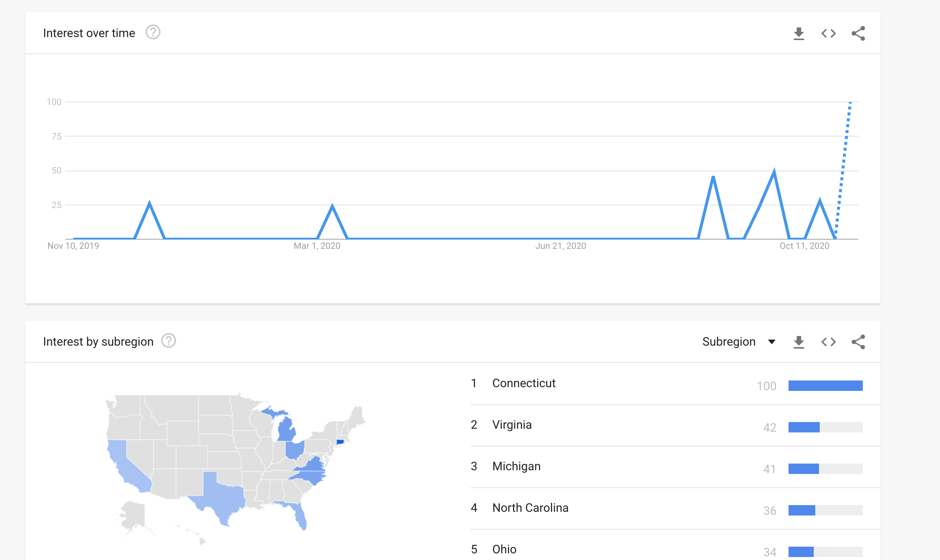Click the dotted peak at 100 on chart

[850, 103]
